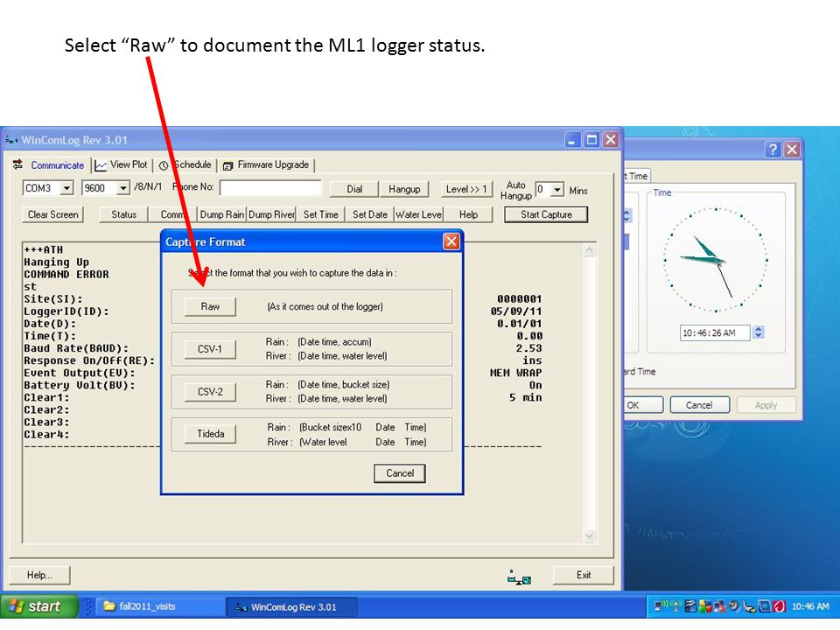This screenshot has height=630, width=840.
Task: Click the taskbar clock showing 10:46 AM
Action: tap(810, 606)
